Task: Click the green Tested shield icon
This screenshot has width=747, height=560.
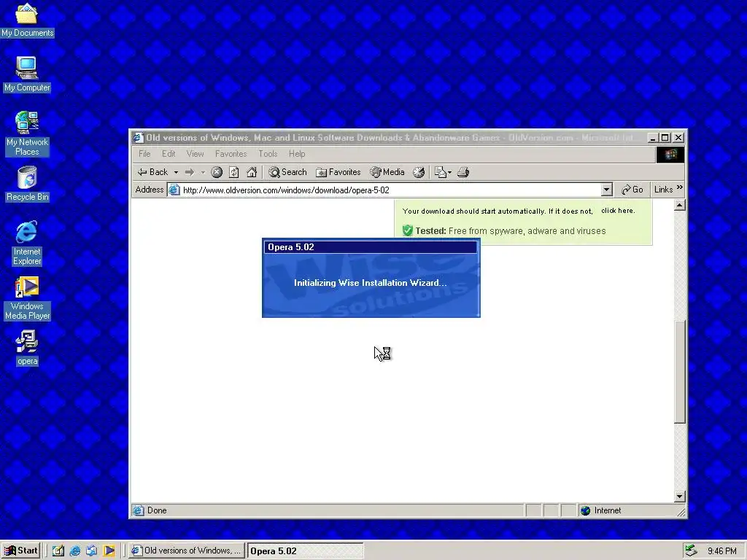Action: pyautogui.click(x=407, y=230)
